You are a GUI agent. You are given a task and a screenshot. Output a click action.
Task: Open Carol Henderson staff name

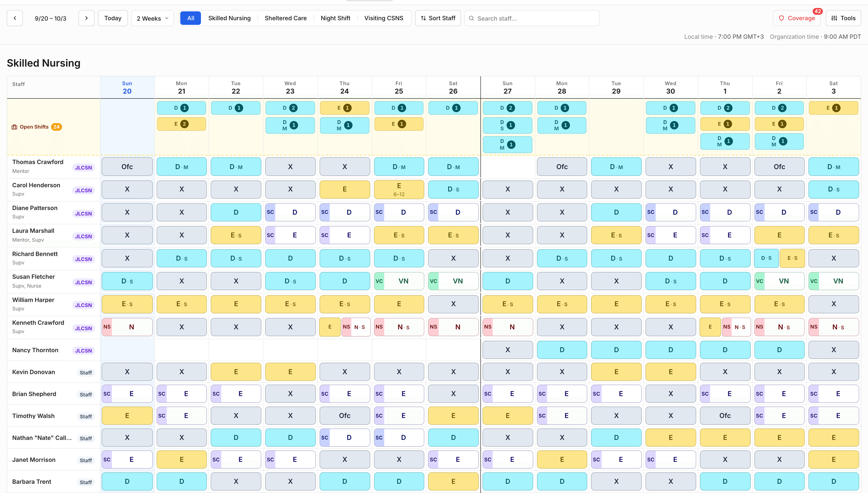point(36,185)
